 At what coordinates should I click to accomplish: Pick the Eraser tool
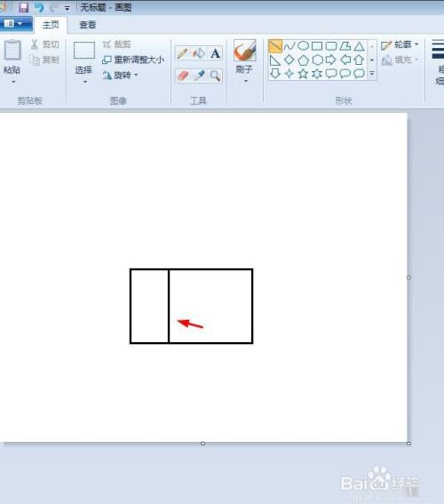click(182, 76)
